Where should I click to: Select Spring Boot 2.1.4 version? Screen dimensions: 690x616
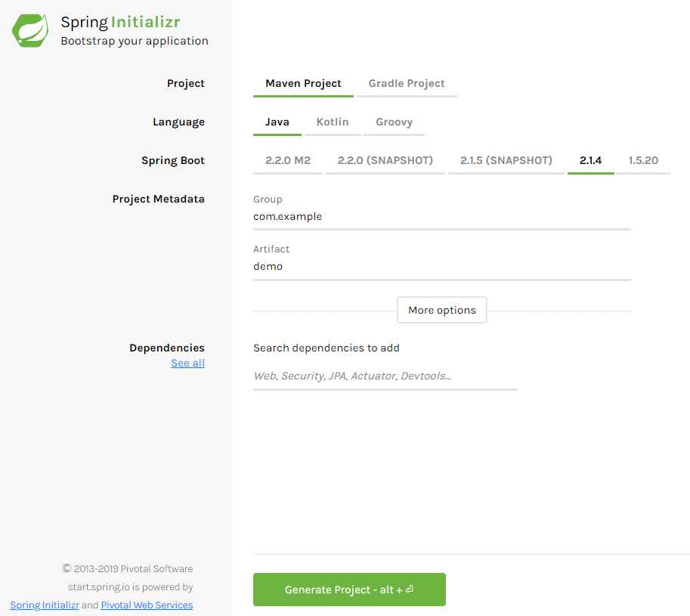click(590, 160)
